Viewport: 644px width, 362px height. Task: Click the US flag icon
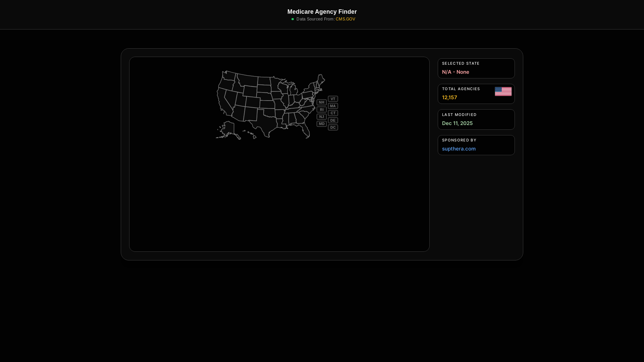[x=503, y=92]
